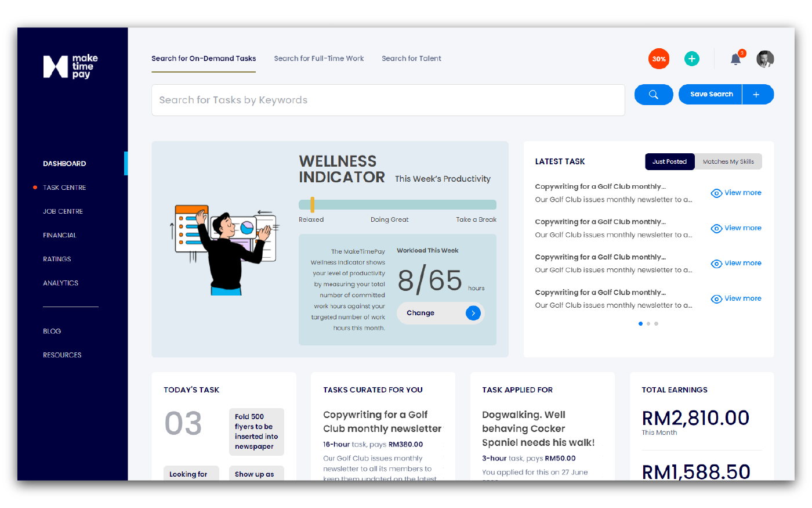Click the blue arrow on Change button
Viewport: 812px width, 508px height.
click(x=473, y=313)
